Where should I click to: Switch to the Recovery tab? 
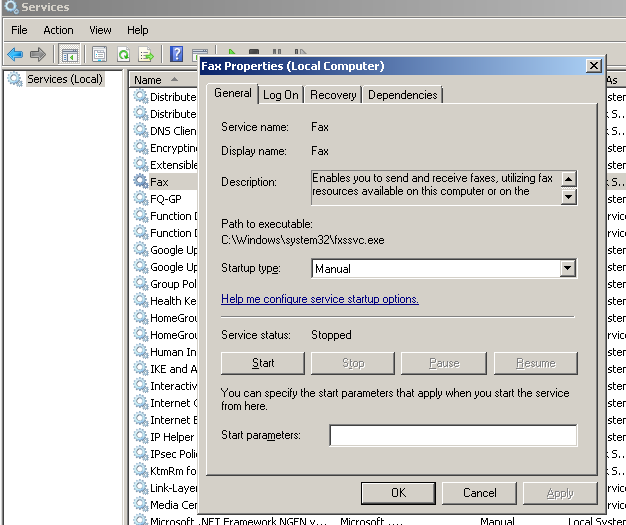(333, 95)
